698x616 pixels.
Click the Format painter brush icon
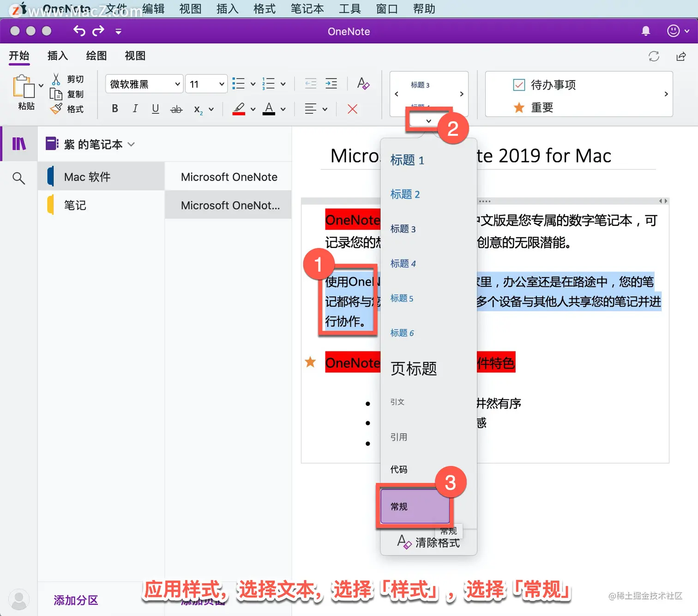[56, 109]
